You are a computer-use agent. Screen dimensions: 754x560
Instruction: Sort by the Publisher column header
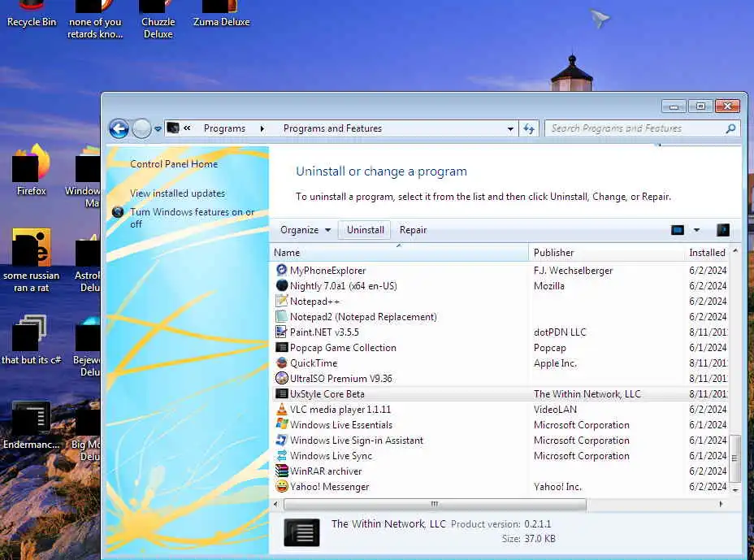[x=606, y=253]
